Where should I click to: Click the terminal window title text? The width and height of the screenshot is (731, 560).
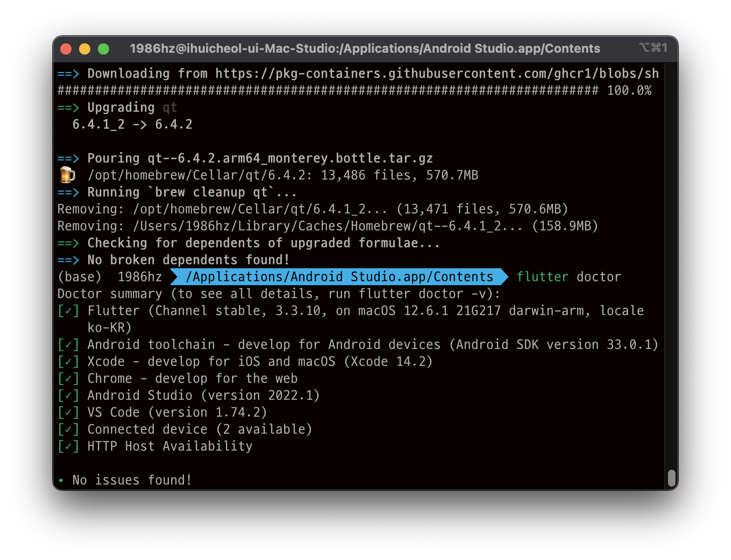(x=365, y=48)
